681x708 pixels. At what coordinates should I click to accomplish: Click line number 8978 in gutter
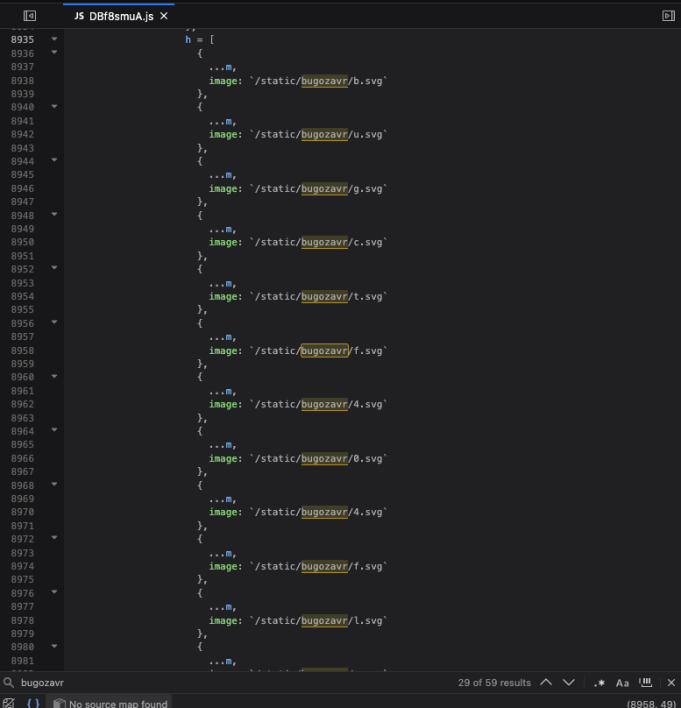(22, 621)
